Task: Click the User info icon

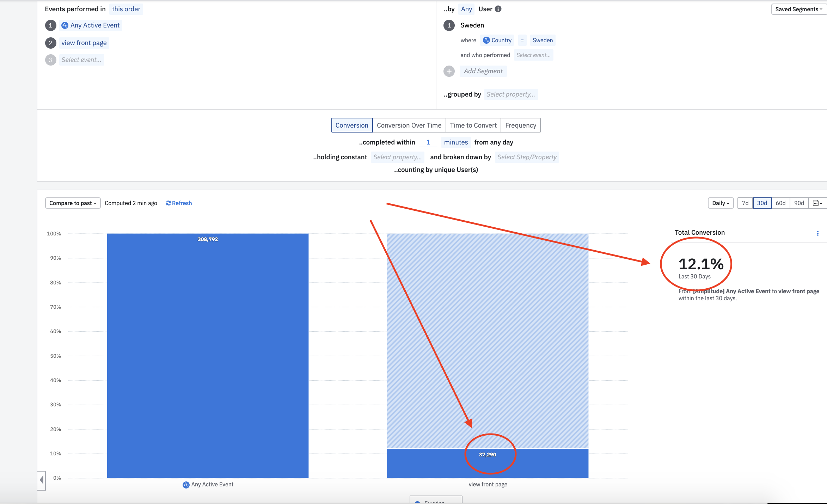Action: click(x=498, y=9)
